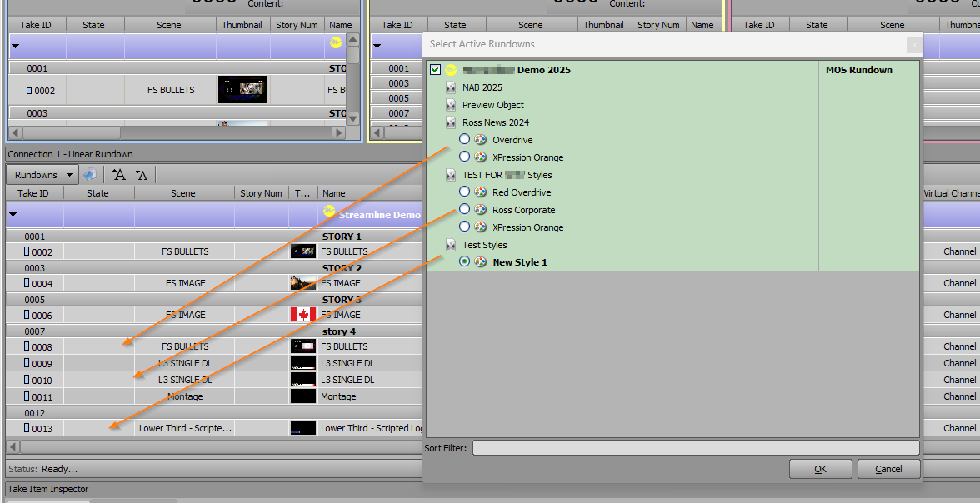
Task: Click the palette icon beside Red Overdrive
Action: tap(480, 192)
